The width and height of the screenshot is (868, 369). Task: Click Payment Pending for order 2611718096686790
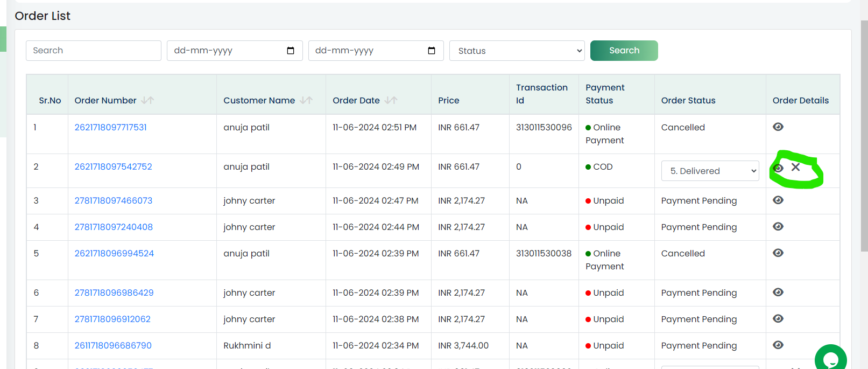click(x=699, y=345)
